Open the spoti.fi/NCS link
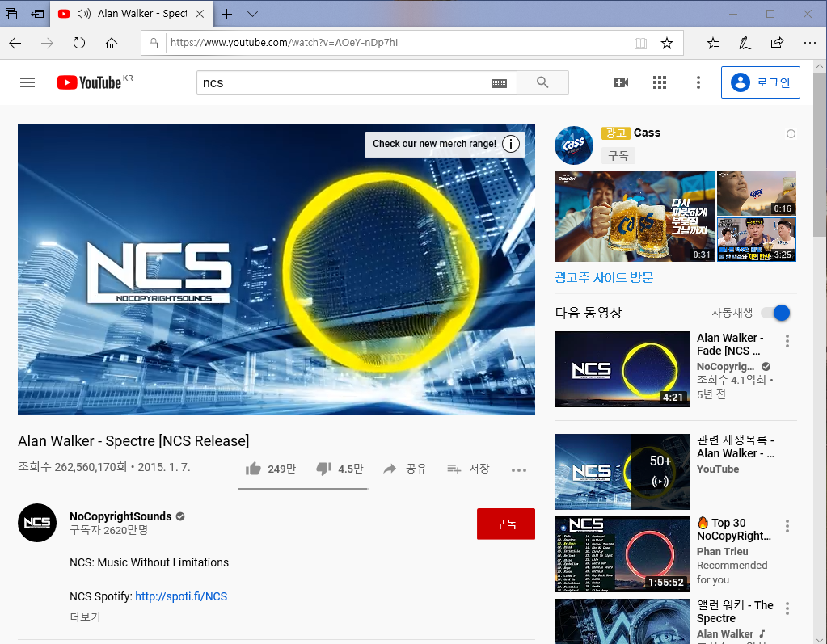Image resolution: width=827 pixels, height=644 pixels. (x=181, y=596)
